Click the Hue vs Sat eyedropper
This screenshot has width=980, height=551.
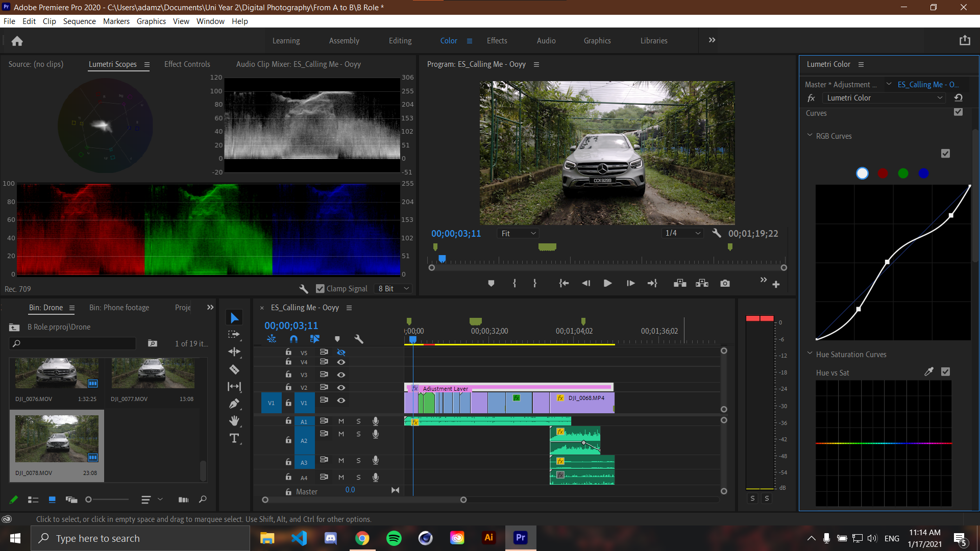[928, 372]
